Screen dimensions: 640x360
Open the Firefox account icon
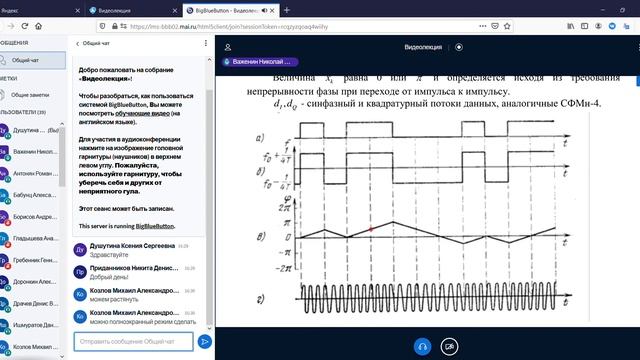598,26
